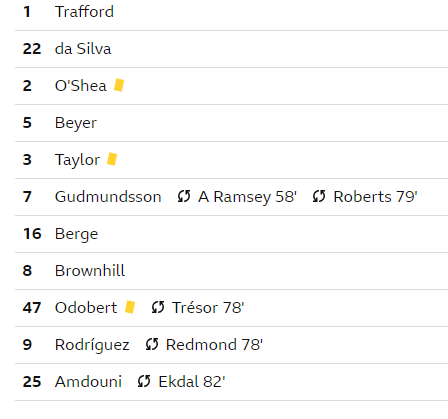Image resolution: width=448 pixels, height=419 pixels.
Task: Select Rodríguez player name
Action: (92, 345)
